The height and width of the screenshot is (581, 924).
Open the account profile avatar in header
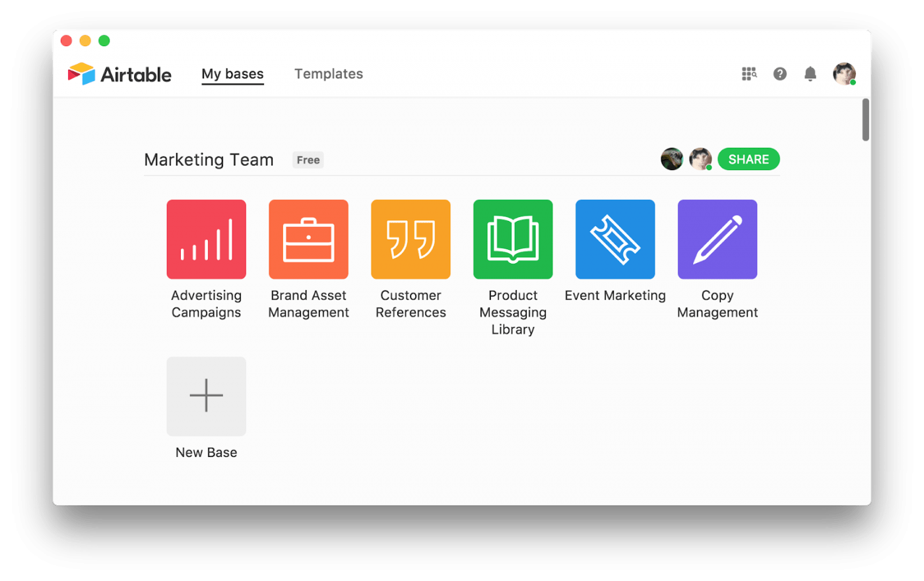point(844,74)
